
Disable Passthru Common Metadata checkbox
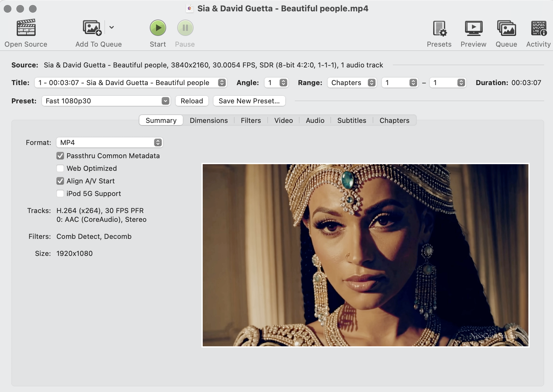click(x=60, y=156)
